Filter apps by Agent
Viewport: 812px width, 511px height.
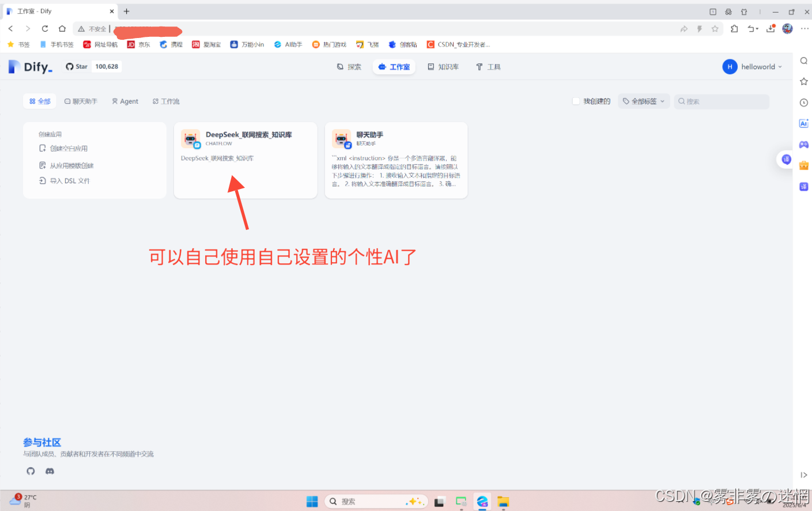125,101
